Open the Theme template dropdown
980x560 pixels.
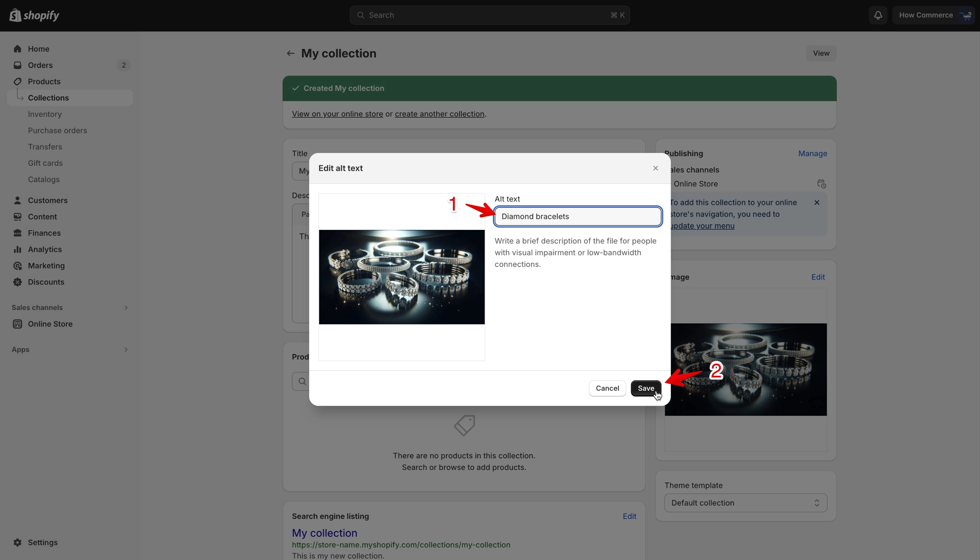pos(746,503)
